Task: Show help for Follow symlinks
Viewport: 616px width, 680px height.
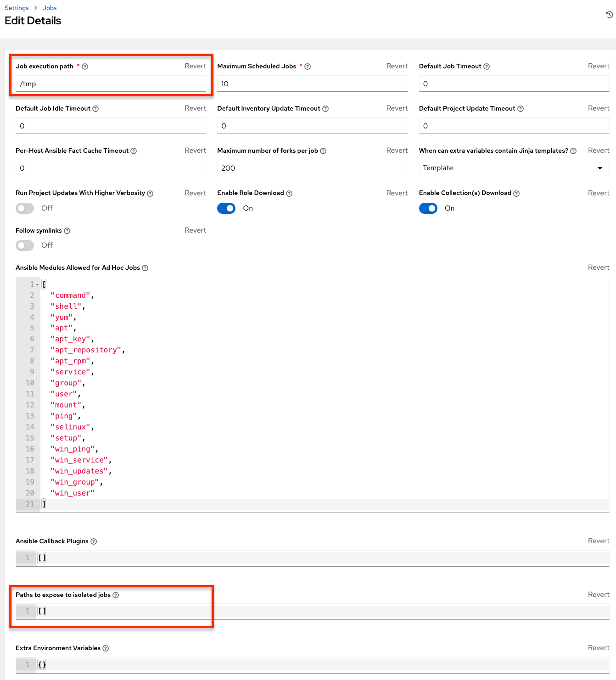Action: coord(67,231)
